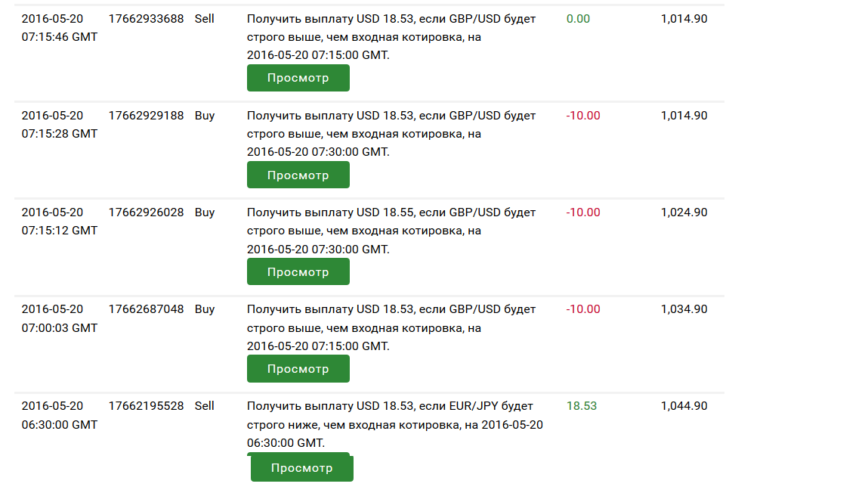This screenshot has height=493, width=868.
Task: View details of transaction 17662687048 via Просмотр
Action: (x=298, y=369)
